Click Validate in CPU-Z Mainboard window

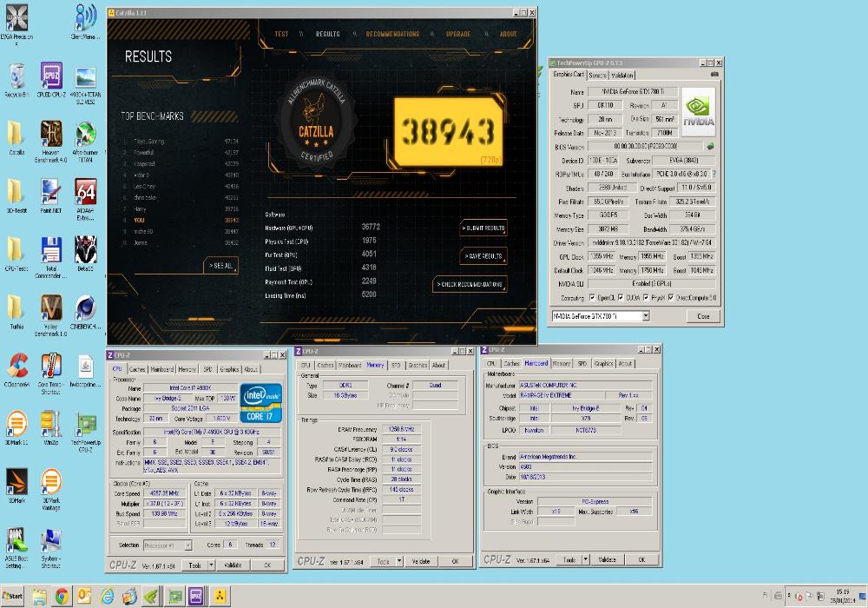click(x=607, y=560)
